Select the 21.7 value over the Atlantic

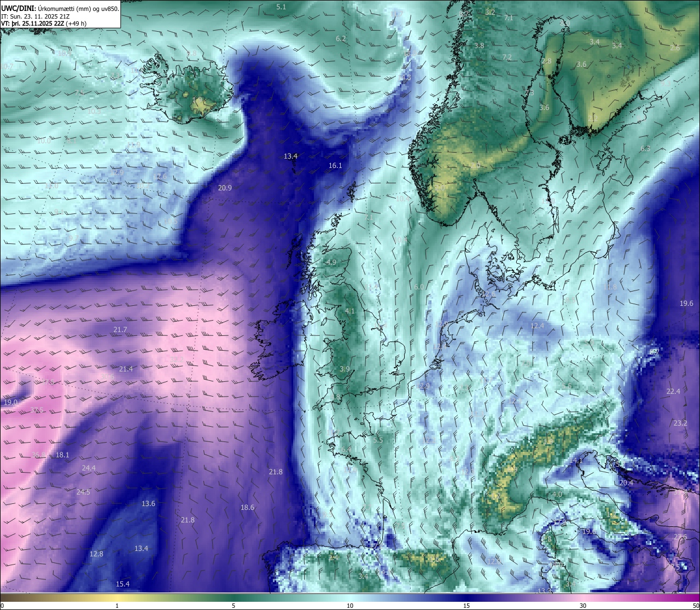click(120, 329)
